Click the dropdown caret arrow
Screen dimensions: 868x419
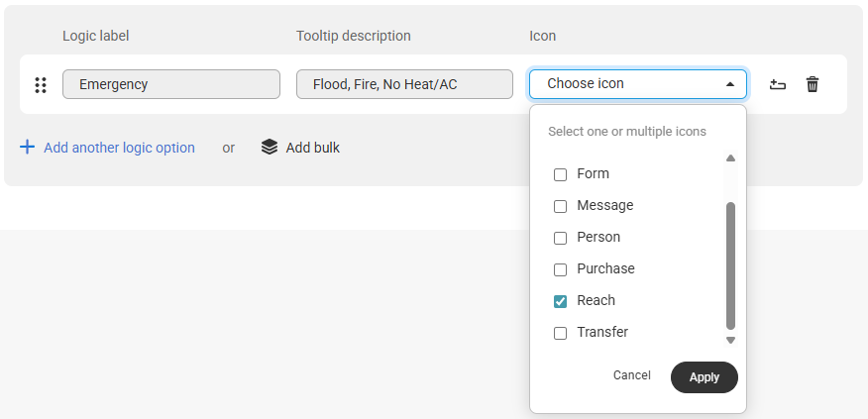click(730, 84)
